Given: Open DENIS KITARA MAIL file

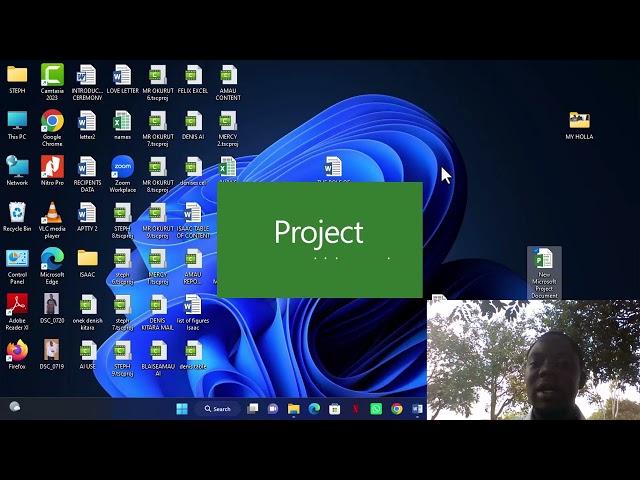Looking at the screenshot, I should (x=158, y=312).
